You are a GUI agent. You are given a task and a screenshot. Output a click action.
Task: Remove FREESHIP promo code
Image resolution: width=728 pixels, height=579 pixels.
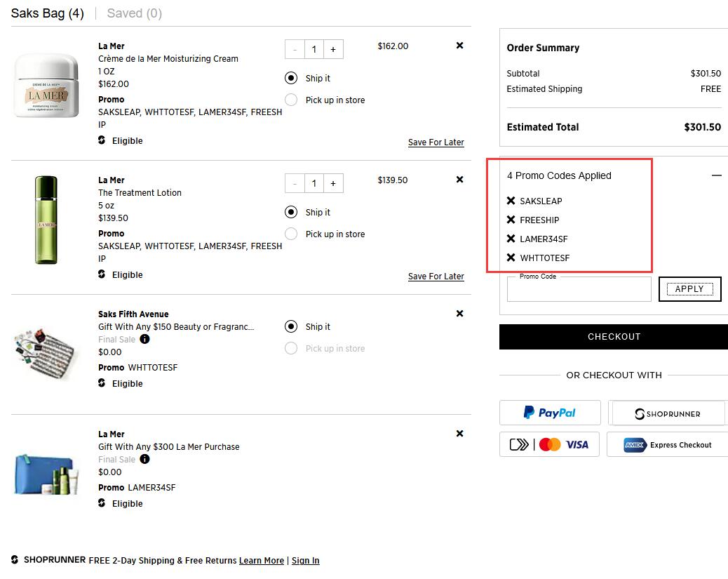click(x=511, y=220)
